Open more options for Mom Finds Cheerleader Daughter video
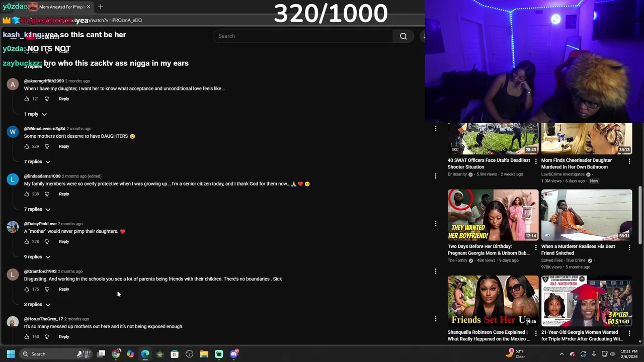The height and width of the screenshot is (362, 644). (629, 161)
